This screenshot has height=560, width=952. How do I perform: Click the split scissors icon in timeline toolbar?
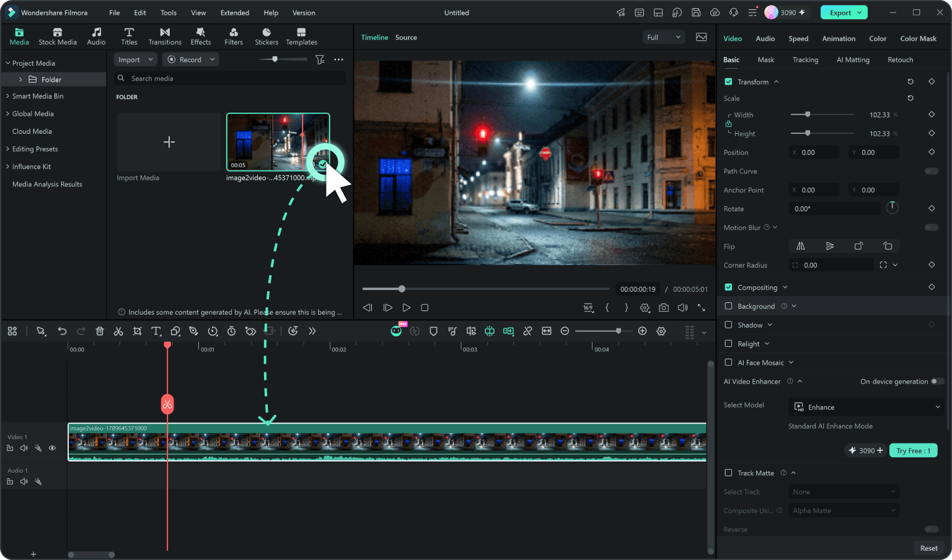click(118, 331)
